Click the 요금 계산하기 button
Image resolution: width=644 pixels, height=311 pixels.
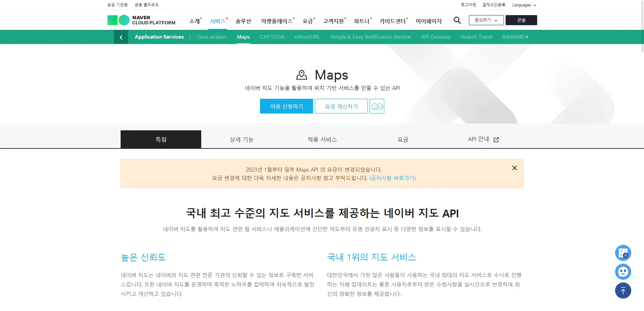pyautogui.click(x=341, y=106)
